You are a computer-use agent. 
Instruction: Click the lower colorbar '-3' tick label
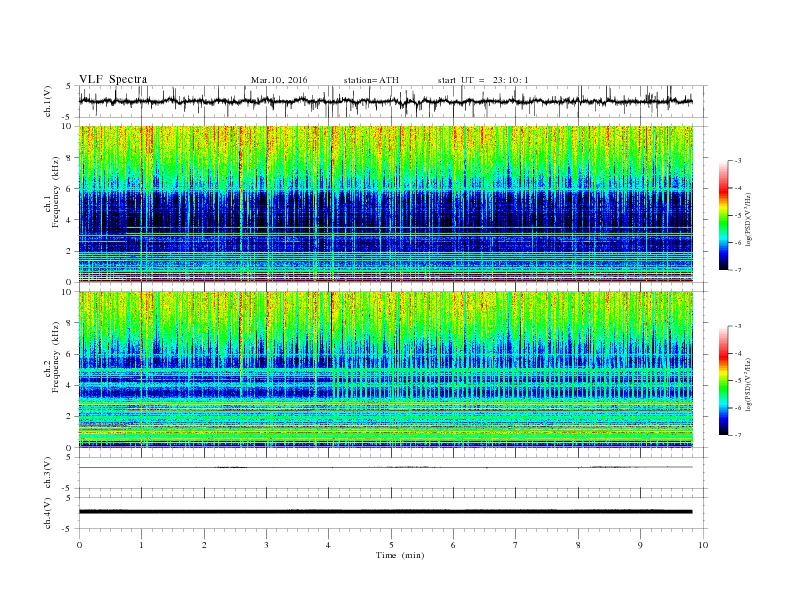pyautogui.click(x=738, y=326)
